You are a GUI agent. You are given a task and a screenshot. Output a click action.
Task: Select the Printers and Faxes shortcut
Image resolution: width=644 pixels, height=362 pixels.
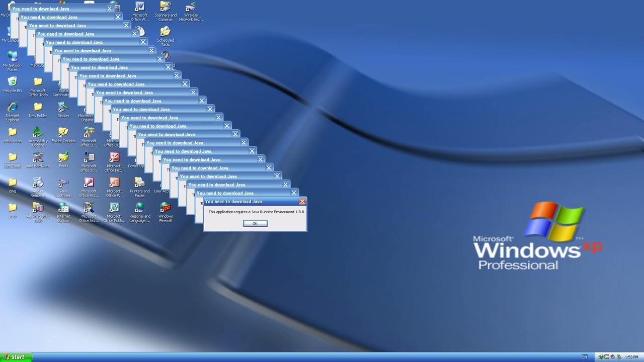pyautogui.click(x=140, y=187)
